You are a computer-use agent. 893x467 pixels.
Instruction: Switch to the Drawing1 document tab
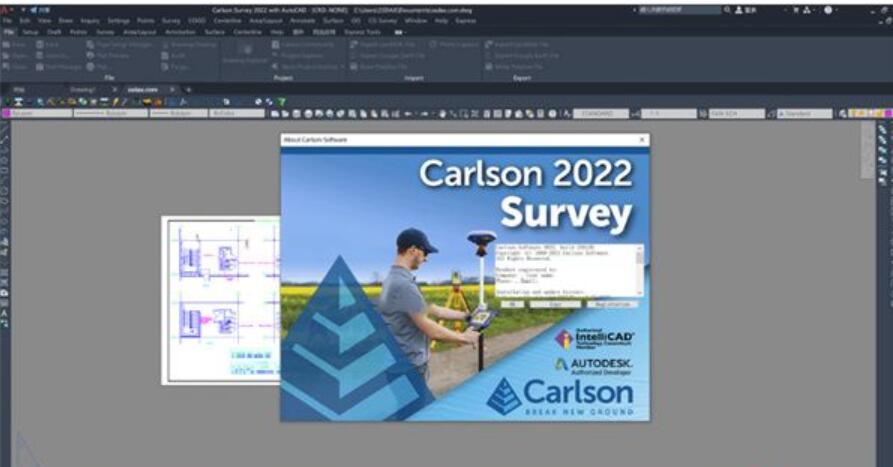83,89
